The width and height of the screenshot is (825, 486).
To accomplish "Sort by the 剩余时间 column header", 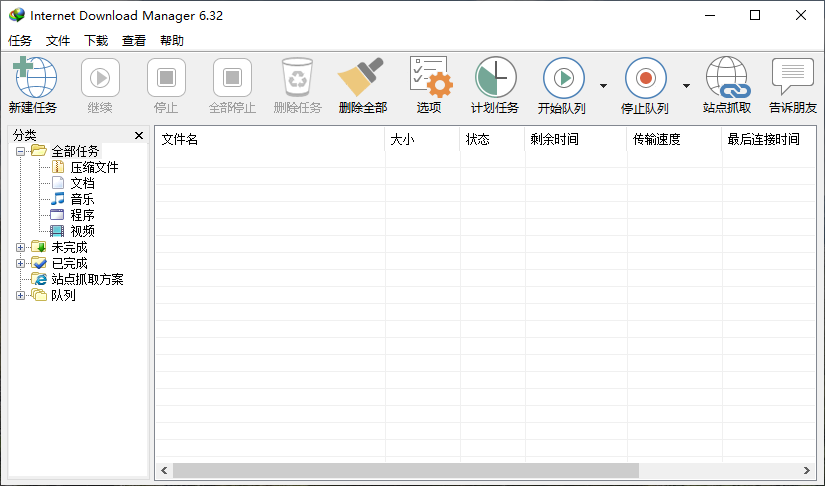I will (576, 139).
